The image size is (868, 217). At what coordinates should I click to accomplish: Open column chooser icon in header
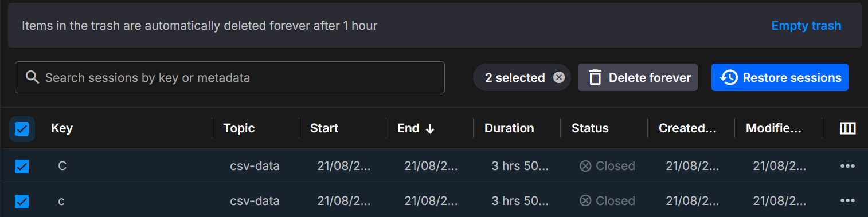(847, 128)
